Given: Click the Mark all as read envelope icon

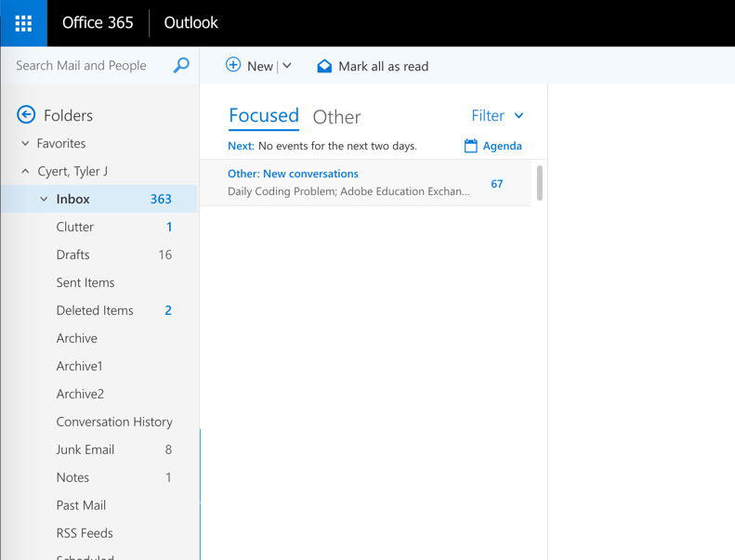Looking at the screenshot, I should click(x=324, y=66).
